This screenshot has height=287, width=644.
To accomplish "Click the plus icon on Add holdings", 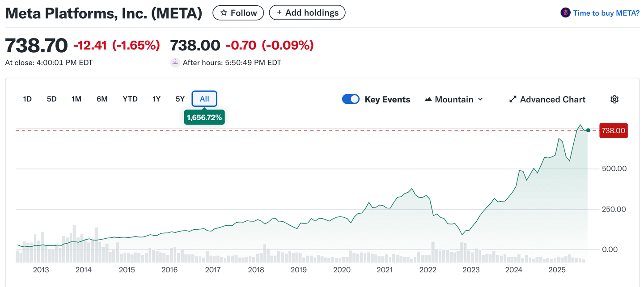I will click(280, 13).
